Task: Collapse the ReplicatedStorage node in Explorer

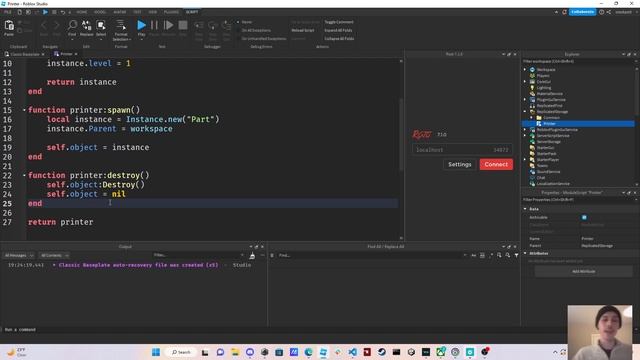Action: click(x=525, y=111)
